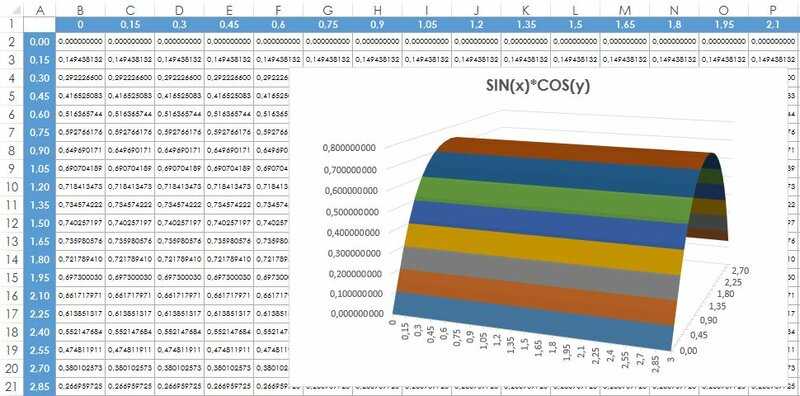Select cell B3 with value 0,149438132
The width and height of the screenshot is (800, 396).
tap(81, 60)
